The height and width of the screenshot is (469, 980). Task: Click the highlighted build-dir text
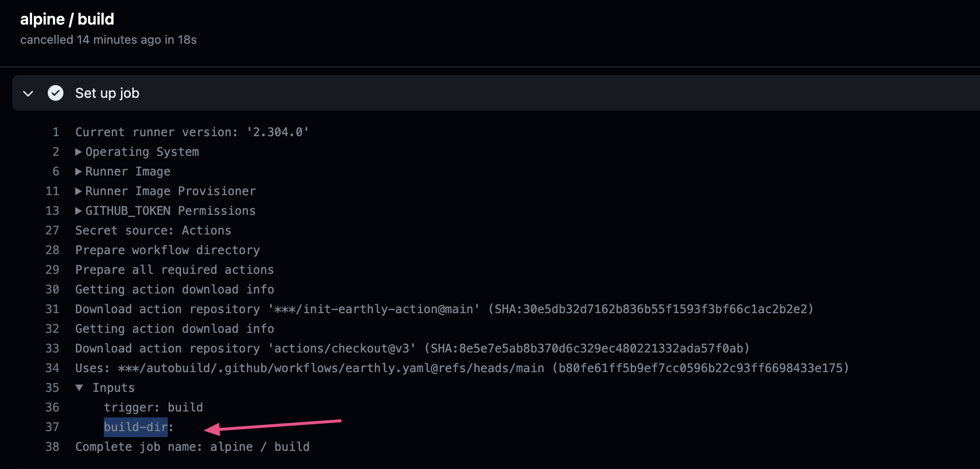pyautogui.click(x=136, y=427)
